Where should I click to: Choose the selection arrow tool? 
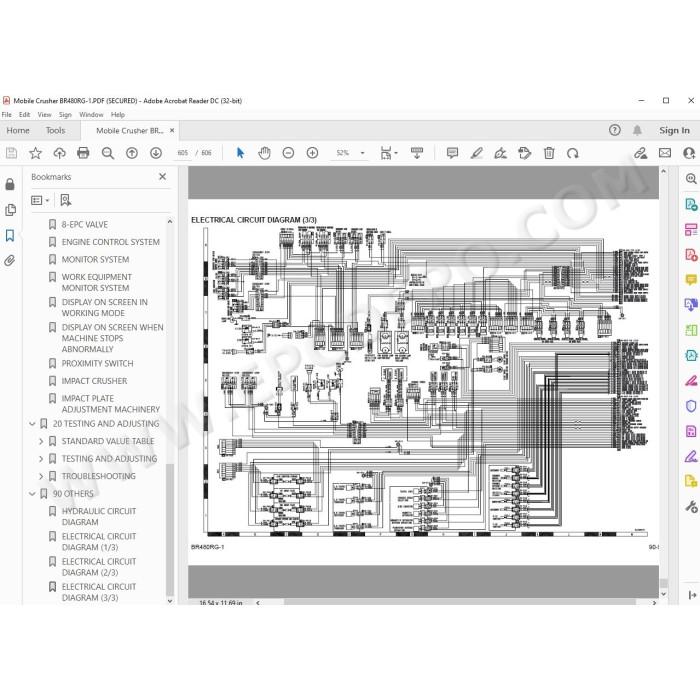240,153
